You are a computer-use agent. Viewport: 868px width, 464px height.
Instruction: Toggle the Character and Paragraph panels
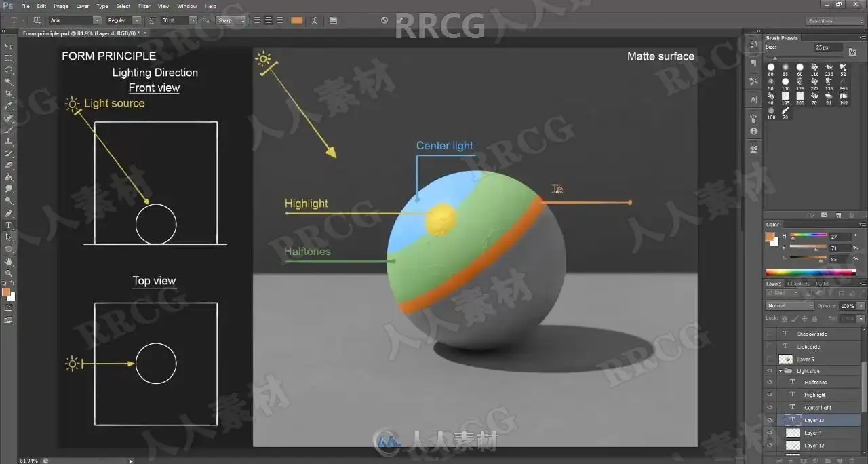tap(333, 20)
